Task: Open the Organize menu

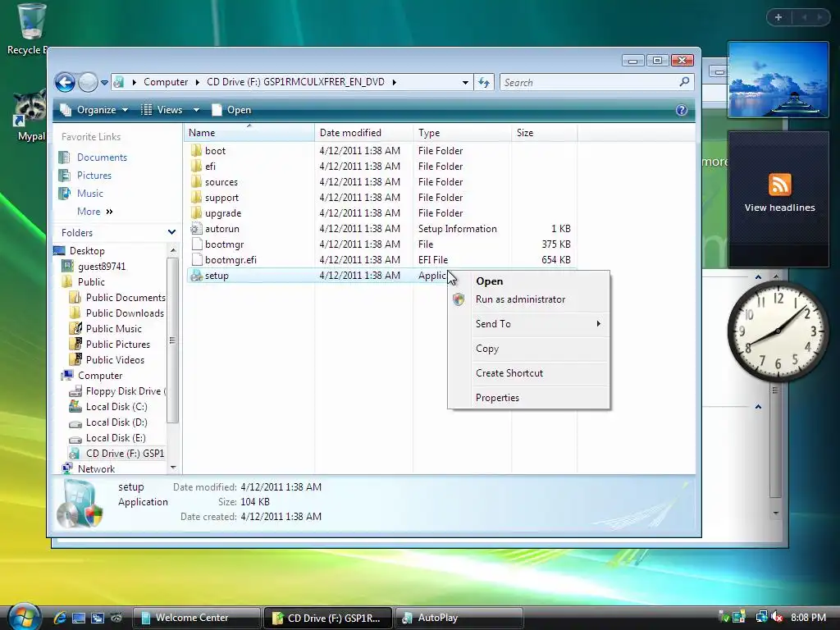Action: (x=94, y=110)
